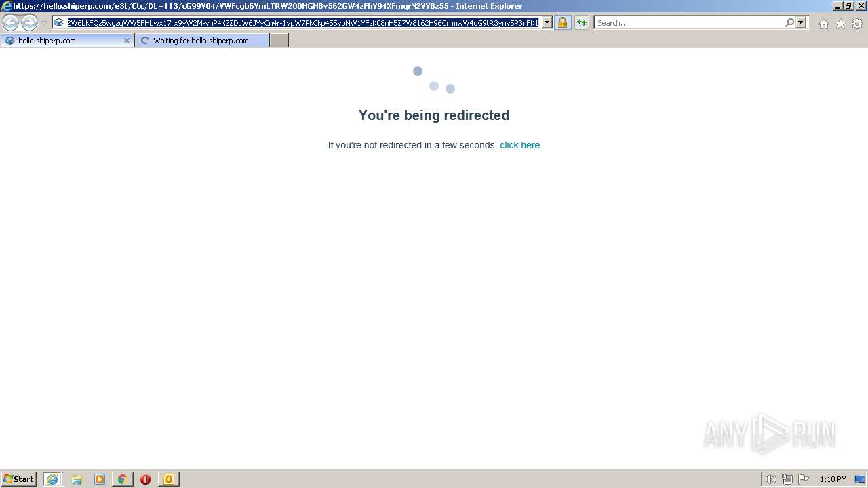Open the Tools gear icon
This screenshot has height=488, width=868.
tap(857, 24)
